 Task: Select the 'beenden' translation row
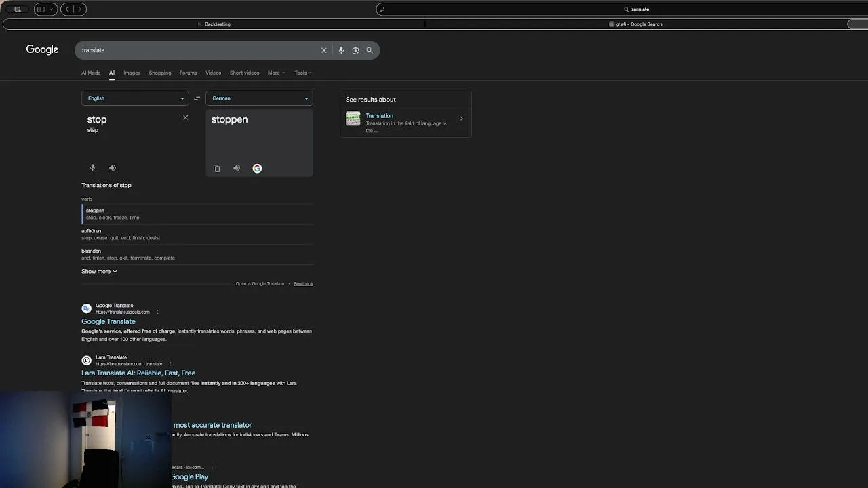point(197,254)
